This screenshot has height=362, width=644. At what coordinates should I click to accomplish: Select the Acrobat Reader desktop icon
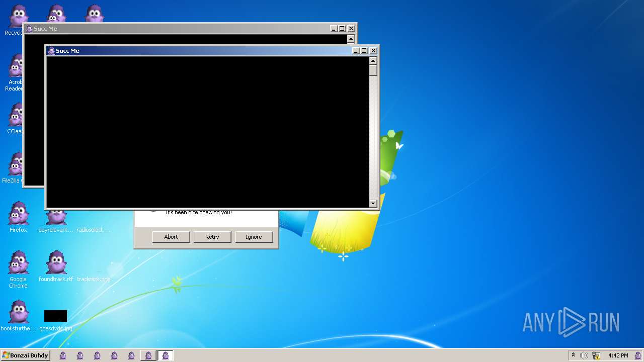[15, 73]
